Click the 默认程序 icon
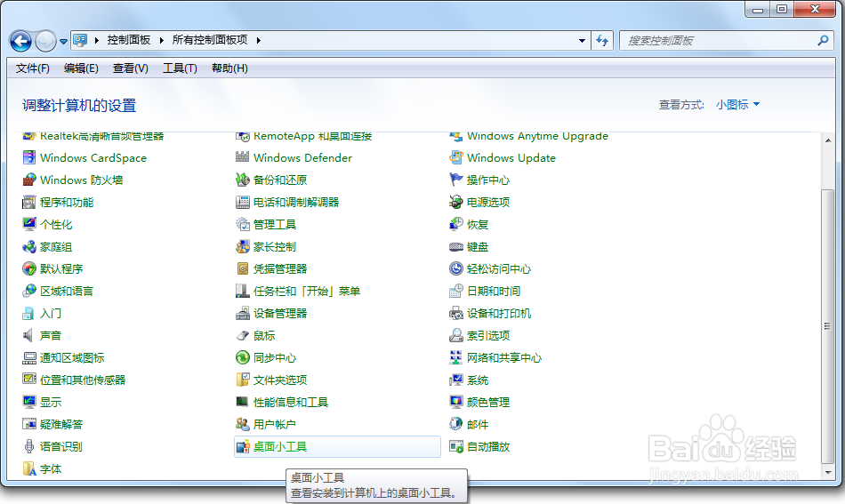The image size is (845, 504). pos(29,268)
